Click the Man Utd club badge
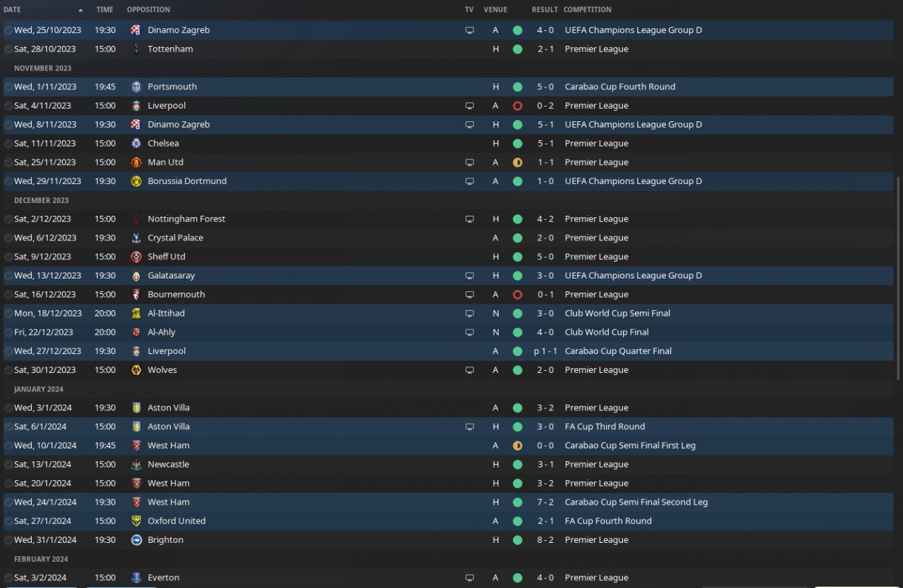This screenshot has width=903, height=588. (135, 162)
